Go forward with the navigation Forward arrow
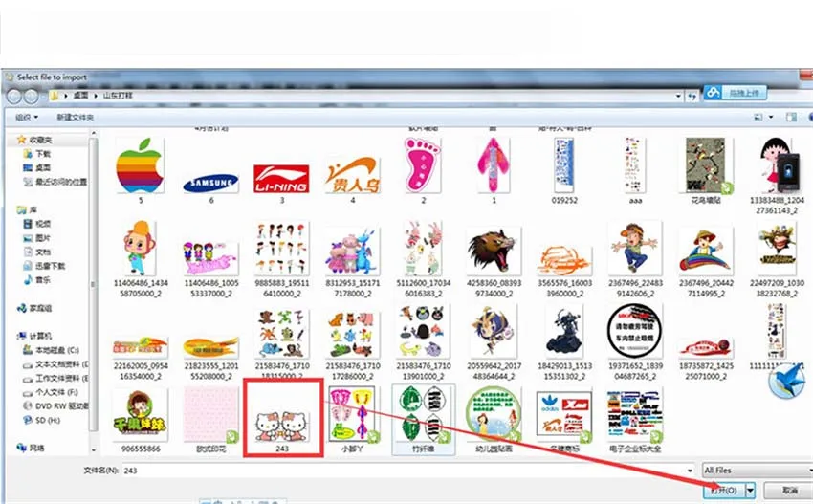The image size is (813, 504). click(32, 96)
